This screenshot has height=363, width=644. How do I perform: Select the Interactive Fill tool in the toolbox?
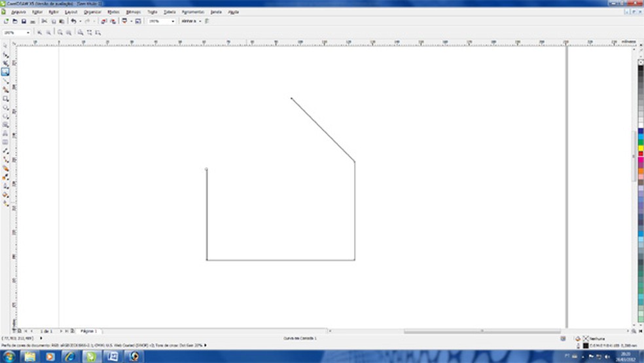[x=5, y=203]
